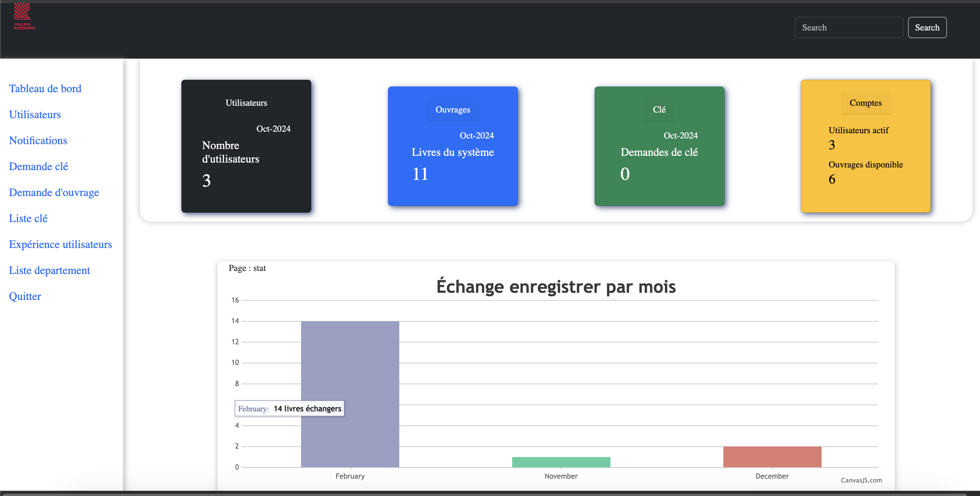Open Demande d'ouvrage page
980x496 pixels.
(x=54, y=192)
